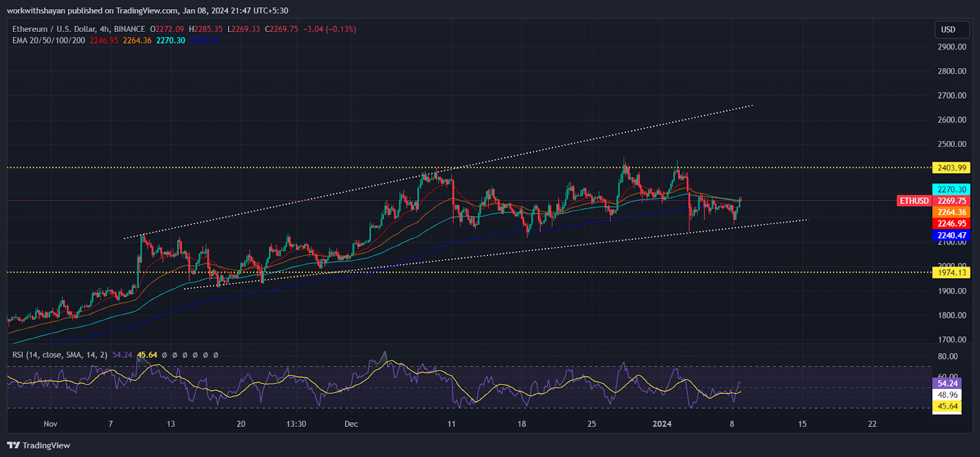Viewport: 980px width, 457px height.
Task: Click the red ETHUSD symbol tag
Action: (x=914, y=201)
